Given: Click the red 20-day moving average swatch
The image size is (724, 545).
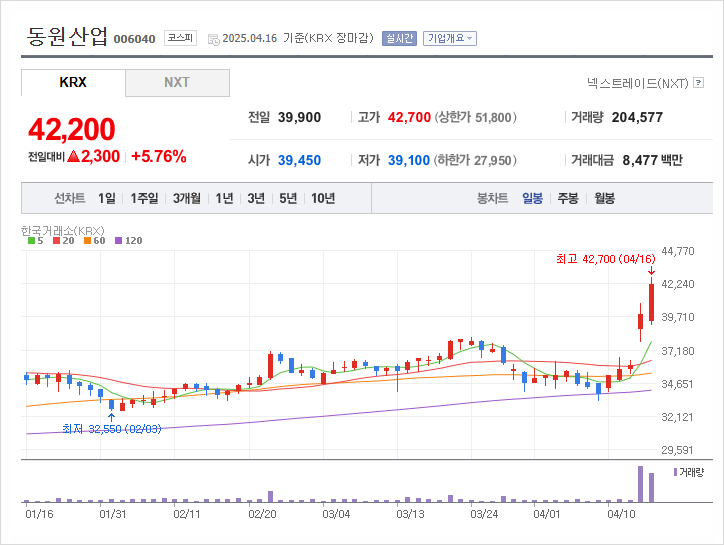Looking at the screenshot, I should coord(56,241).
